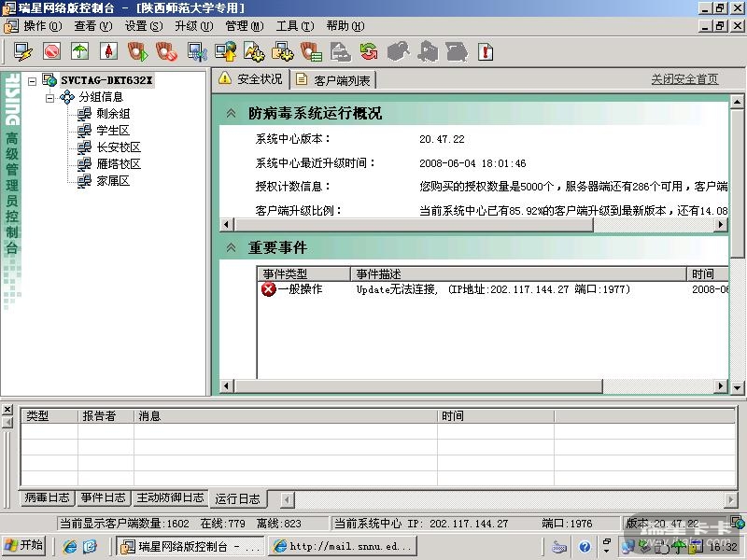Click the keyboard icon on the taskbar
The height and width of the screenshot is (560, 747).
coord(559,547)
